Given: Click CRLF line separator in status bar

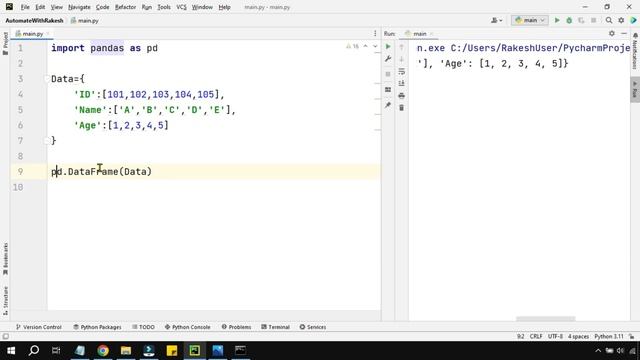Looking at the screenshot, I should click(x=536, y=336).
